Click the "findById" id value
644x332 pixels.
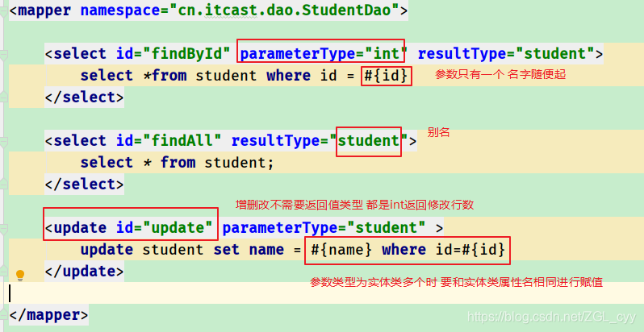[187, 54]
